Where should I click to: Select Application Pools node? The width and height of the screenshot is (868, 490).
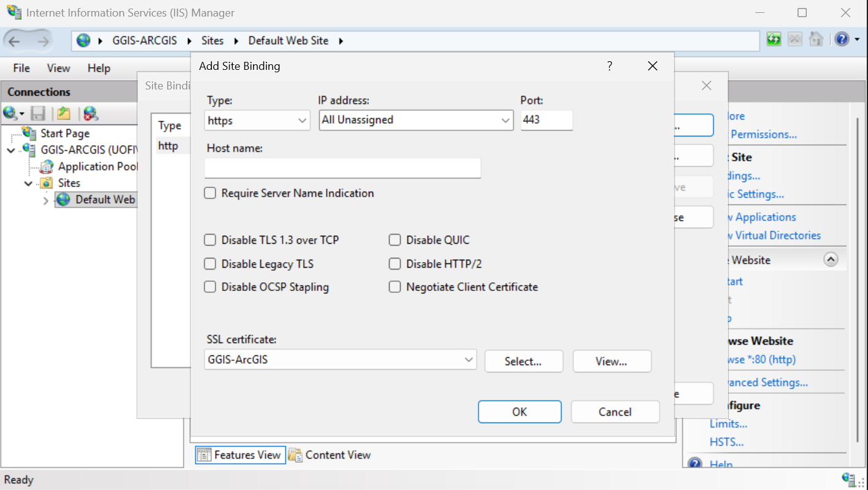(97, 166)
